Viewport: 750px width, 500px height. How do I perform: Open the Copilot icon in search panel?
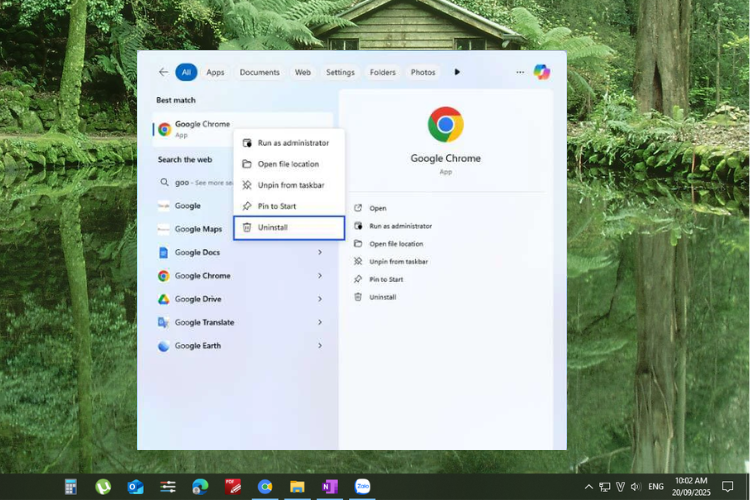[x=541, y=72]
